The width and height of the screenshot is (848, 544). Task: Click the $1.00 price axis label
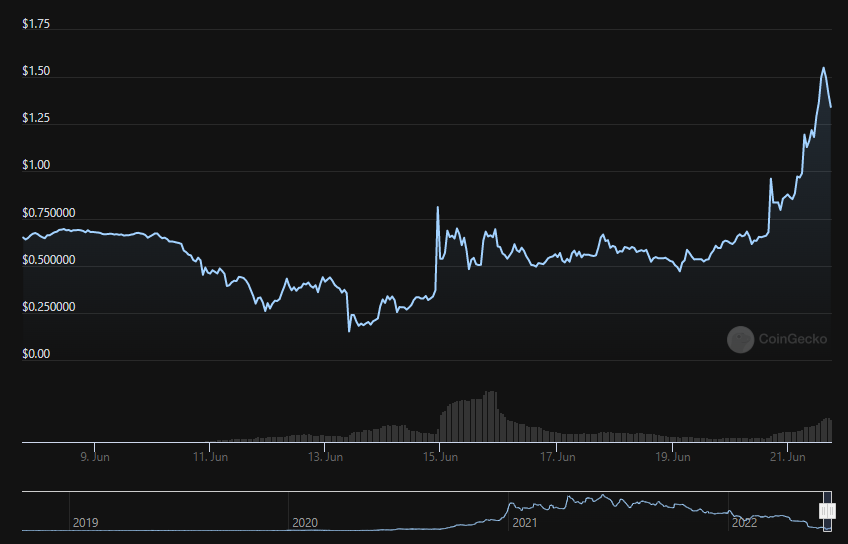36,165
